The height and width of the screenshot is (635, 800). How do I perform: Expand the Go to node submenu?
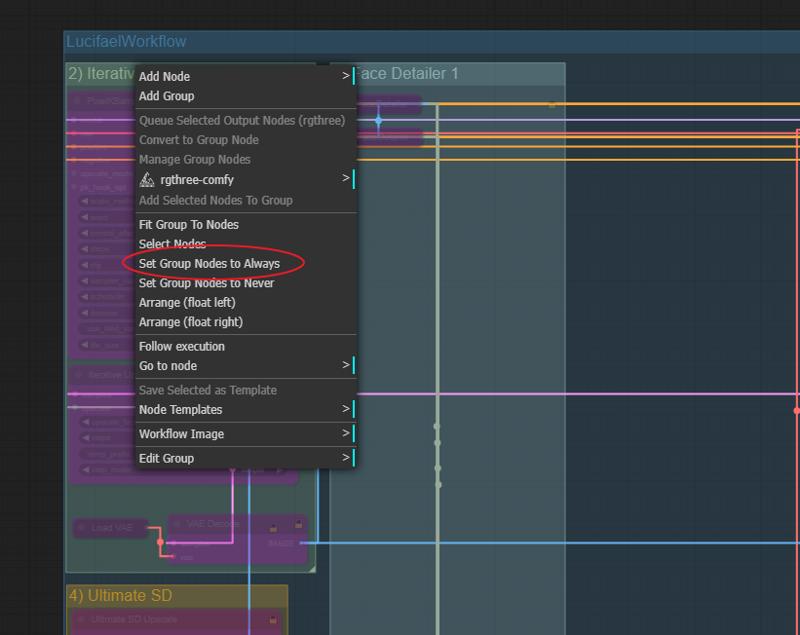tap(246, 366)
